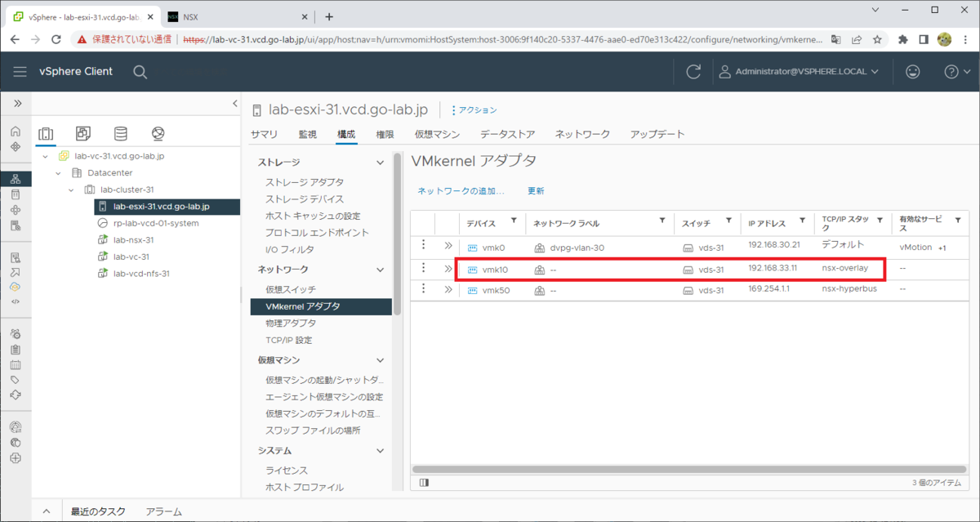Open Tags and Custom Attributes sidebar icon
Image resolution: width=980 pixels, height=522 pixels.
coord(16,380)
